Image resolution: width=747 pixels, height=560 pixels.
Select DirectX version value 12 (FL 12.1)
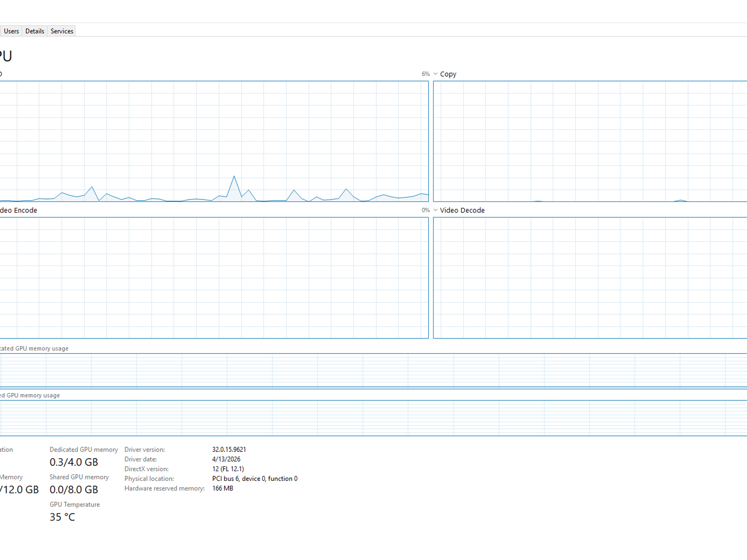(228, 469)
